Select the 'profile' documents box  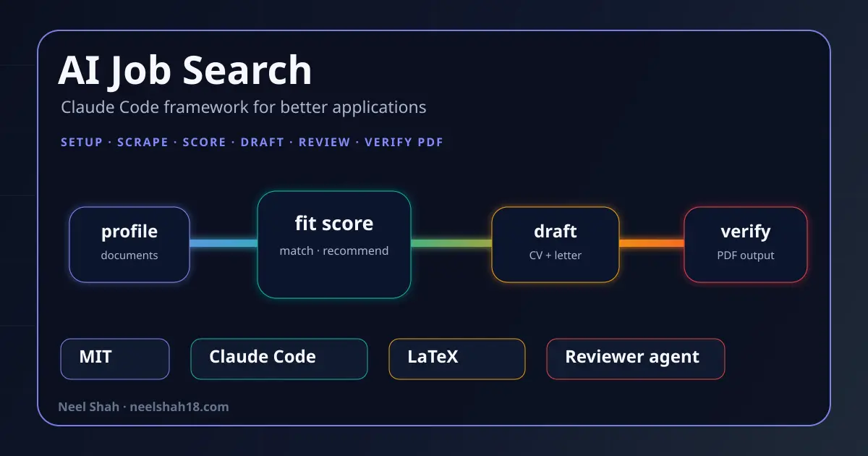tap(129, 245)
